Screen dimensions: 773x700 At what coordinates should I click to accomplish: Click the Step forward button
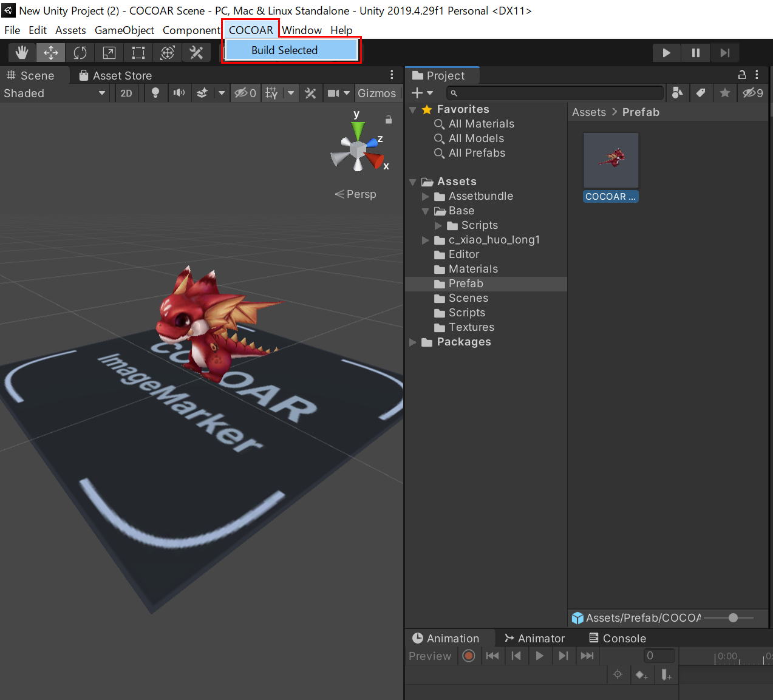[725, 53]
